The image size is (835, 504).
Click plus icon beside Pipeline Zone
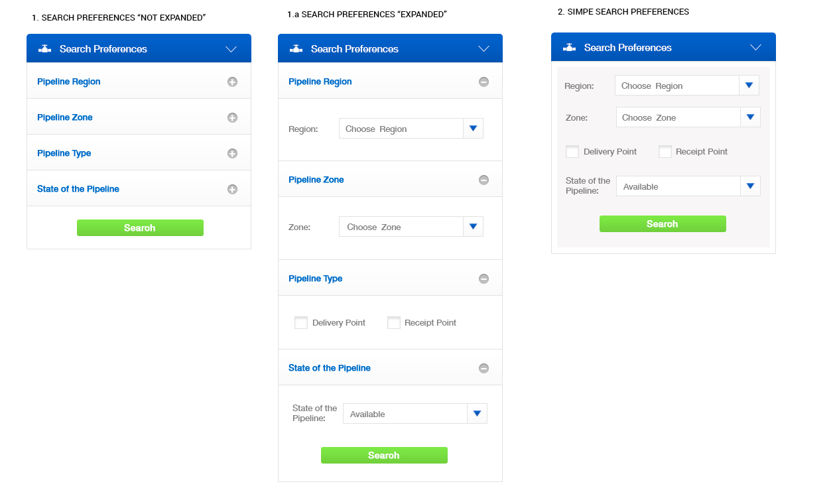pyautogui.click(x=232, y=118)
